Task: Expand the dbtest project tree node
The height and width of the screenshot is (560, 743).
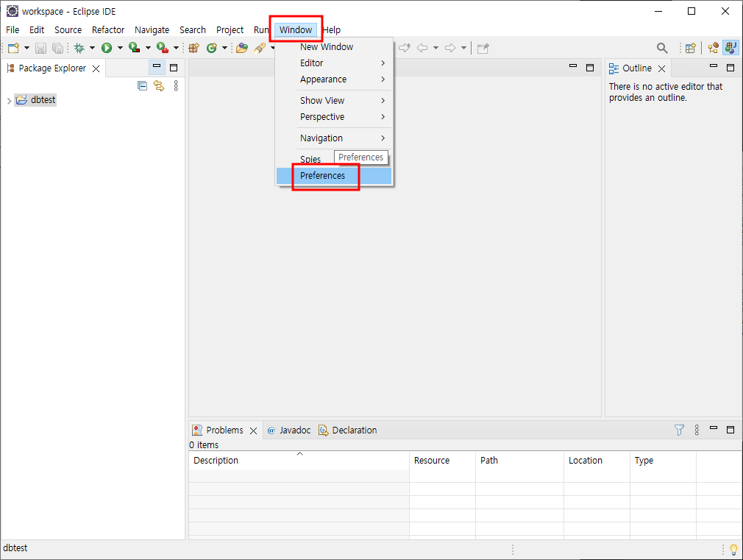Action: pyautogui.click(x=9, y=101)
